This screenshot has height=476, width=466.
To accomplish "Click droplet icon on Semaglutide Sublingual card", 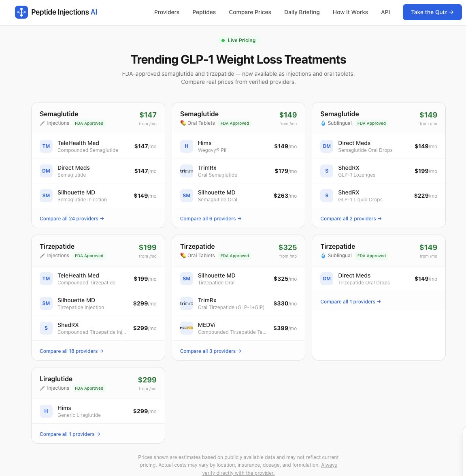I will point(323,123).
